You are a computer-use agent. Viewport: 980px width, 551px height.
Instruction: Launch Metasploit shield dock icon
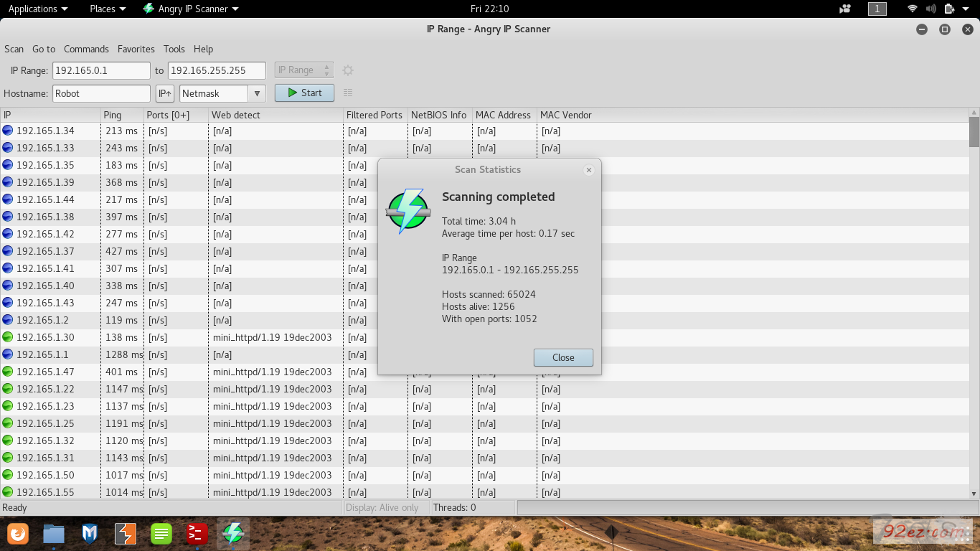click(90, 534)
